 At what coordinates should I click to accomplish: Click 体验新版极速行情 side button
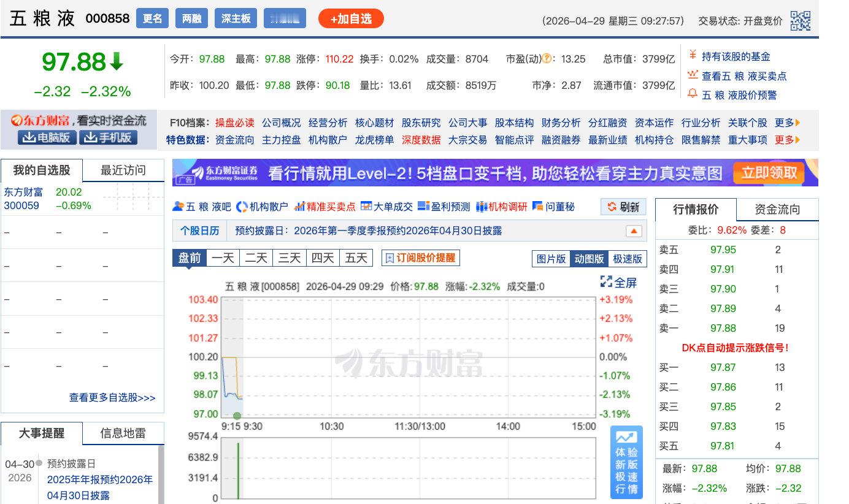click(x=627, y=462)
